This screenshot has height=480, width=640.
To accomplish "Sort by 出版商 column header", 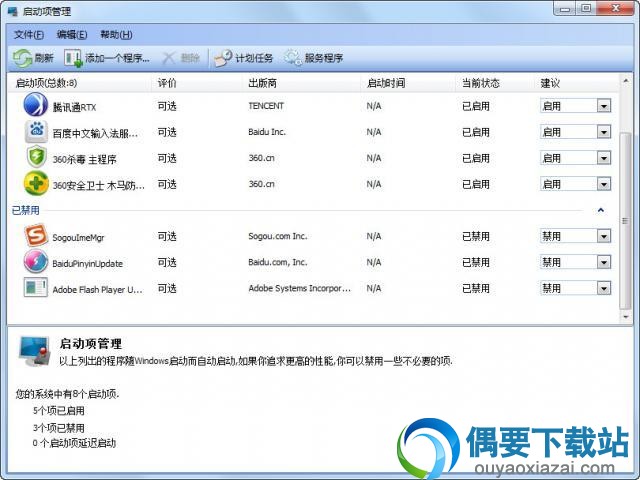I will tap(301, 83).
